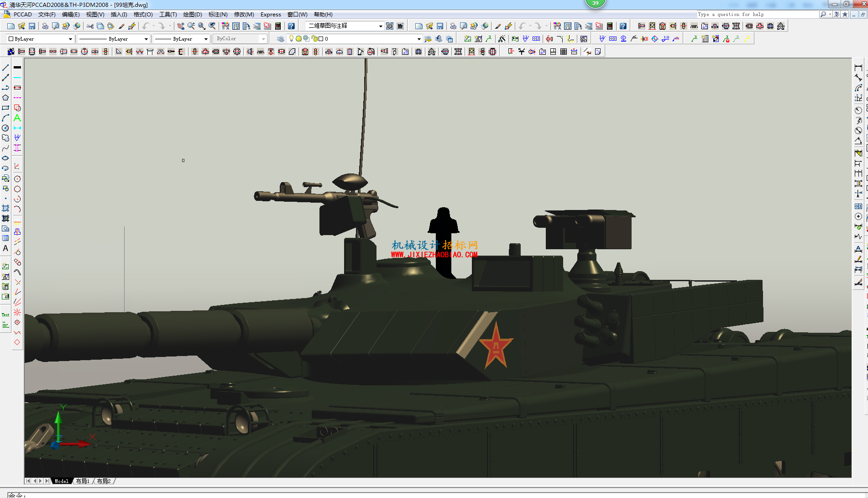Open the 文件(F) menu
Viewport: 868px width, 498px height.
coord(47,14)
